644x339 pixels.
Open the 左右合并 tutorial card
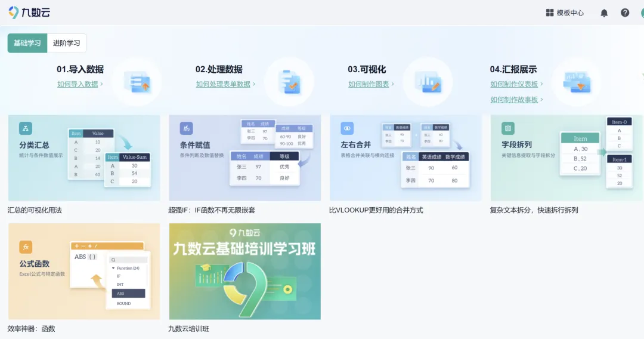coord(406,158)
